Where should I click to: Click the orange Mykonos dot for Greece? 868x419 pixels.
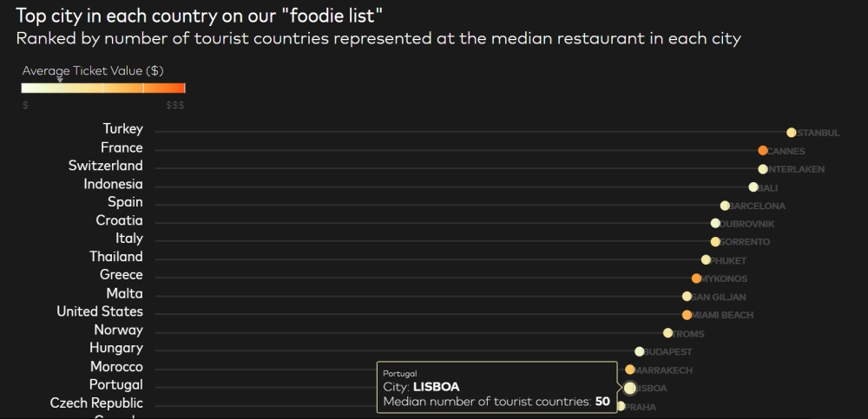696,278
